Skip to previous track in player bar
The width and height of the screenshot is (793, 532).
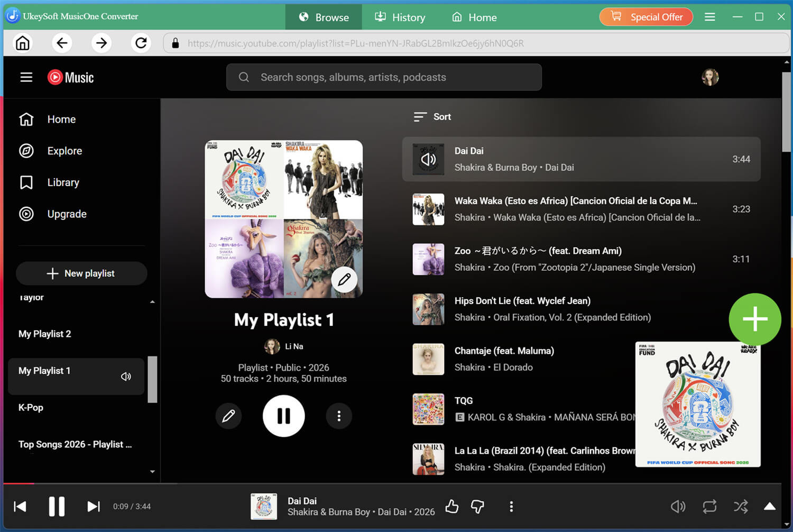tap(20, 507)
